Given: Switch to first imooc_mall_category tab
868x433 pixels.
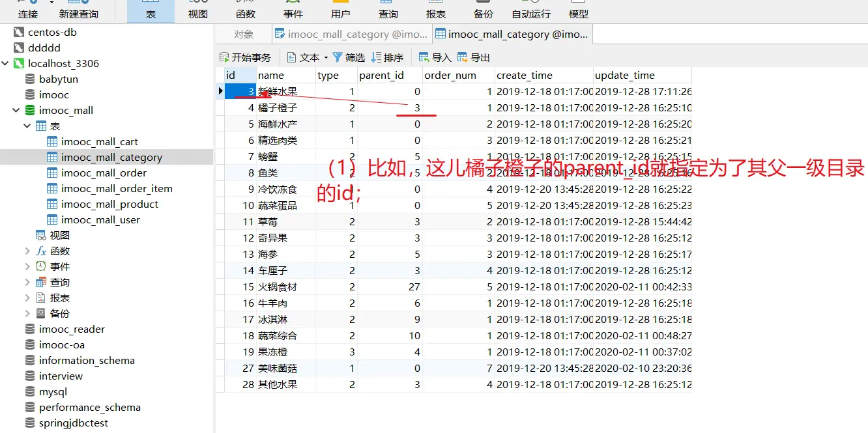Looking at the screenshot, I should pos(351,34).
